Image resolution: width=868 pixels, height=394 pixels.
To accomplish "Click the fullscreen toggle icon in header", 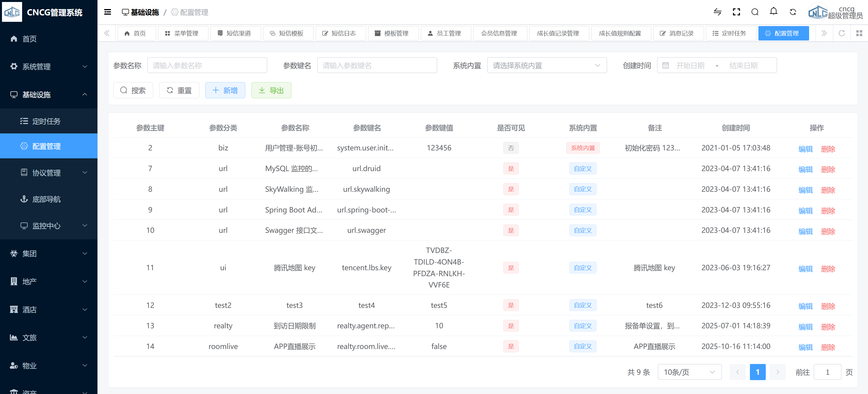I will (x=736, y=12).
